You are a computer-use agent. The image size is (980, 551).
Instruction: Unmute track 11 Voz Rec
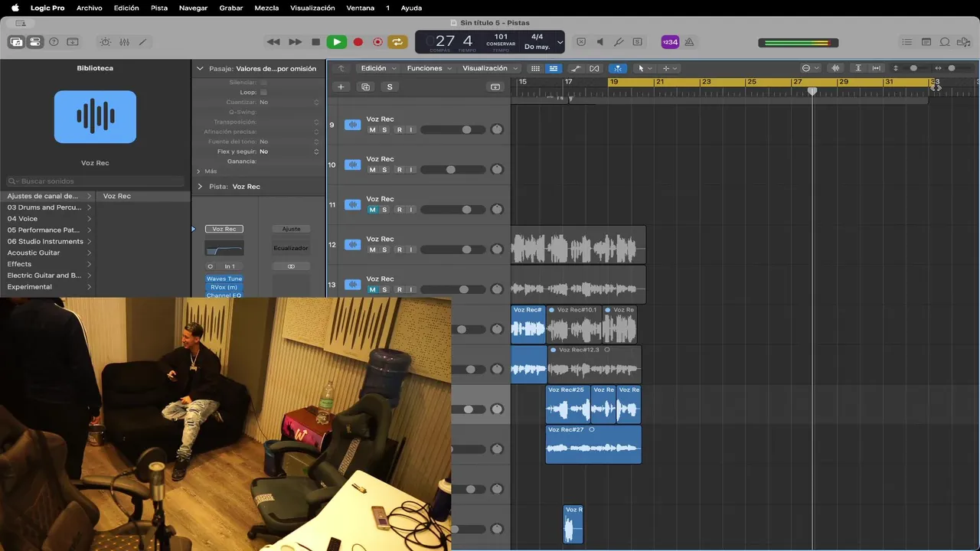pyautogui.click(x=372, y=210)
